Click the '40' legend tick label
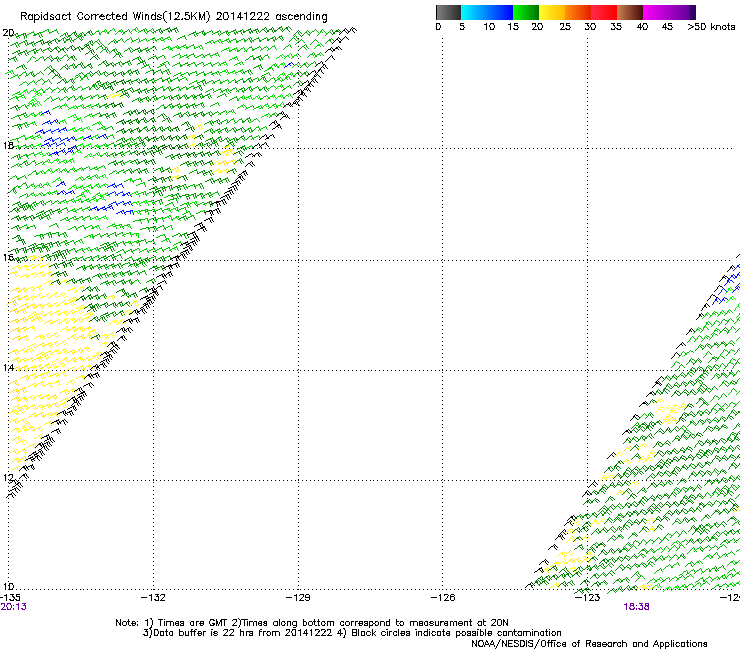Image resolution: width=740 pixels, height=650 pixels. click(x=642, y=27)
